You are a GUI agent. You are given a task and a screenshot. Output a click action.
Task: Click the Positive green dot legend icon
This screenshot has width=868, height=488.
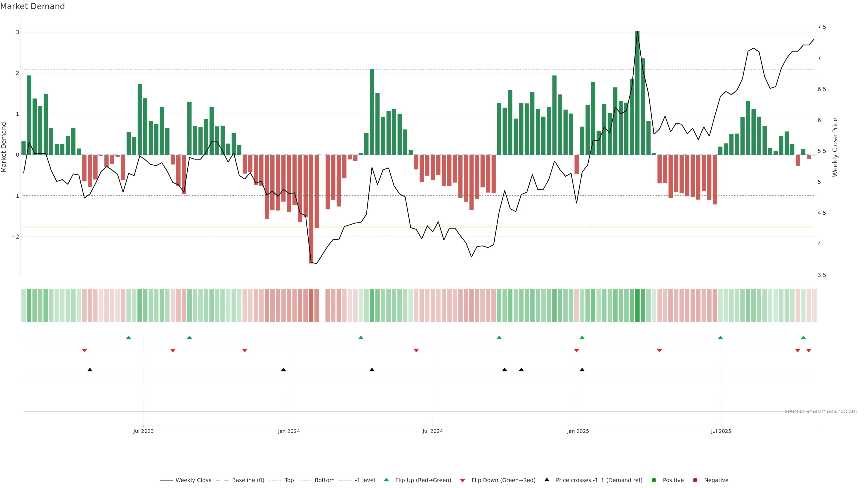(x=654, y=480)
